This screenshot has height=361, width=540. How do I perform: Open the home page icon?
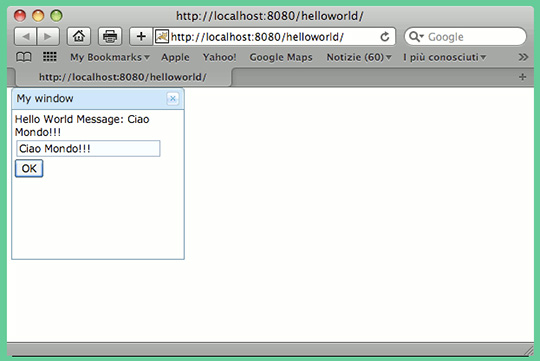(x=79, y=37)
